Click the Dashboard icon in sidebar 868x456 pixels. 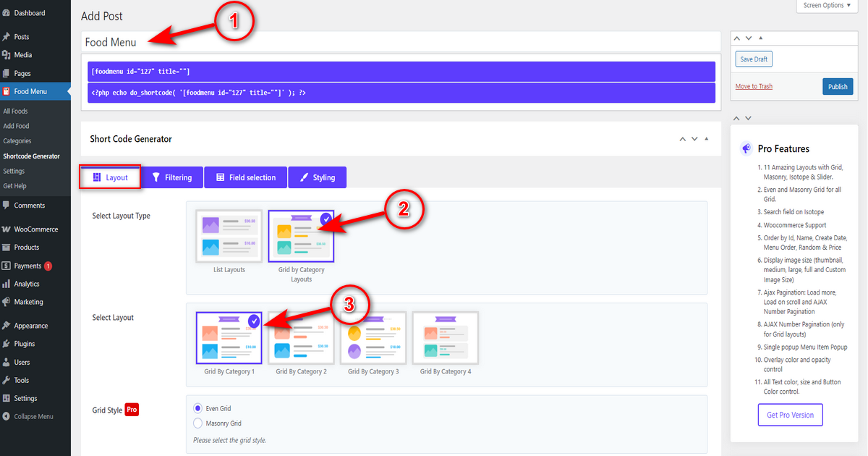coord(7,13)
